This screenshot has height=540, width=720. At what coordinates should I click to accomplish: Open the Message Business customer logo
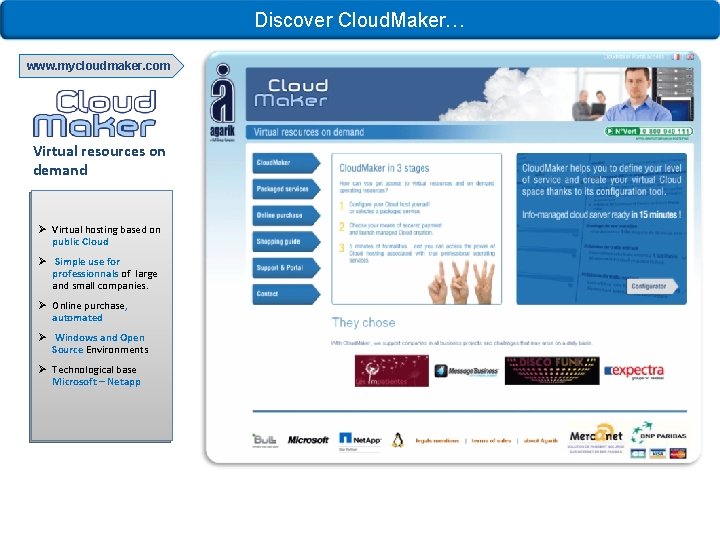[466, 371]
